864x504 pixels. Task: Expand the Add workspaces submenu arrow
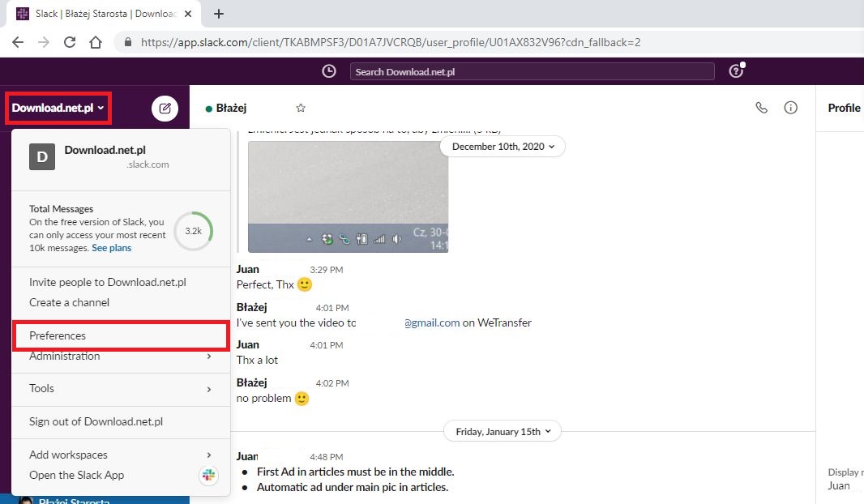(209, 455)
